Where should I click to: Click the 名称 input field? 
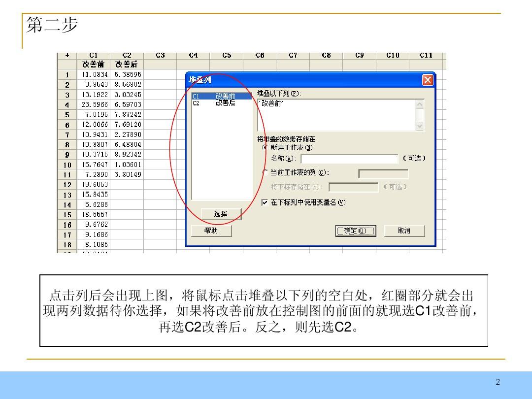tap(349, 159)
